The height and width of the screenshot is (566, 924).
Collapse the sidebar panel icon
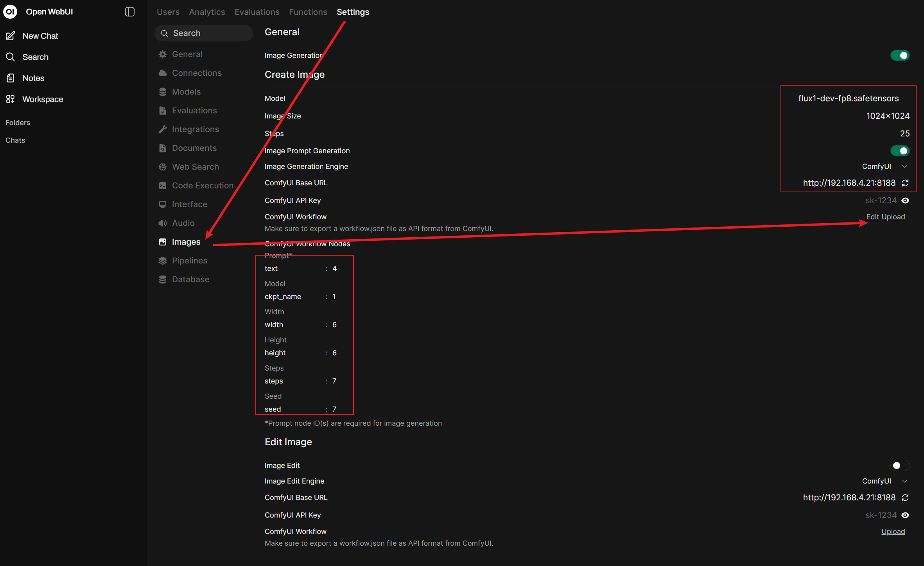(x=130, y=12)
